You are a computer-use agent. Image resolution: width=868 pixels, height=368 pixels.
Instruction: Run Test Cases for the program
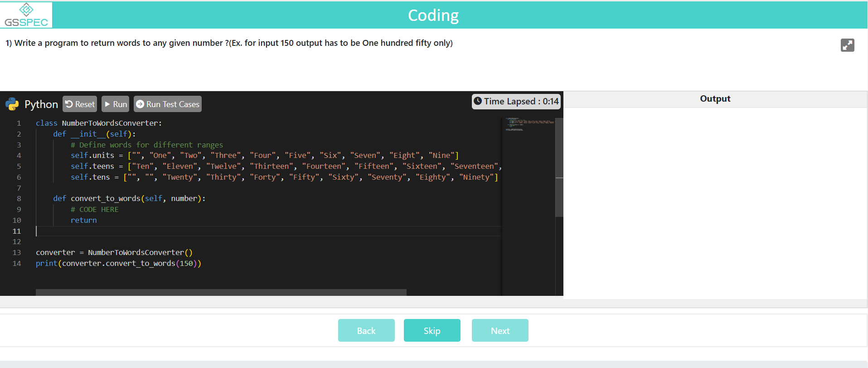tap(168, 104)
